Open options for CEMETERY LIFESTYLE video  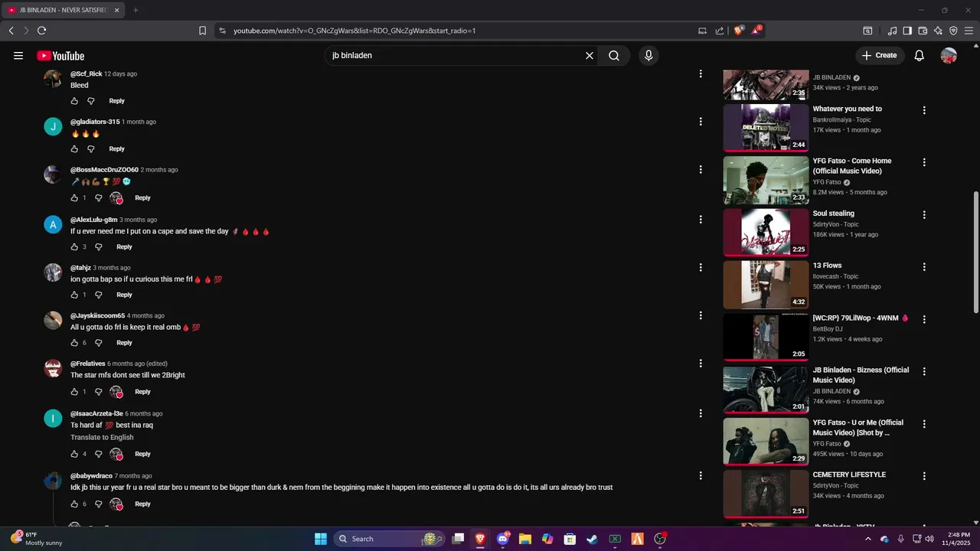point(924,476)
